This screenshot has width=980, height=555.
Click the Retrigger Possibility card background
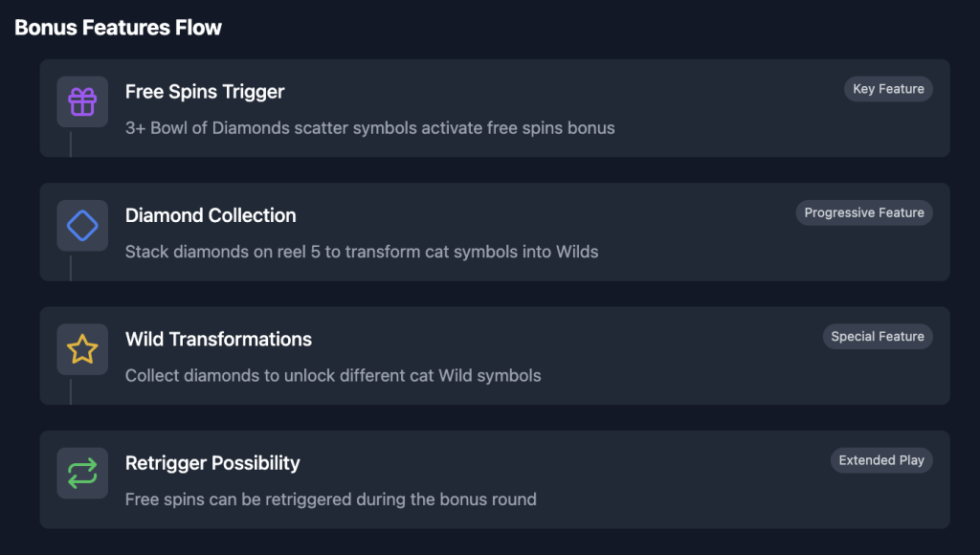point(495,479)
